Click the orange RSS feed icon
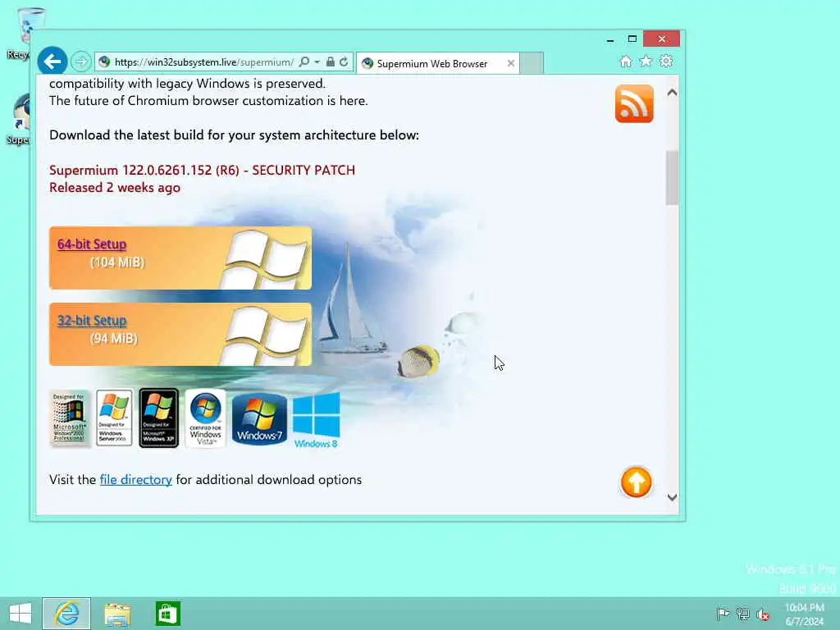This screenshot has height=630, width=840. 634,103
